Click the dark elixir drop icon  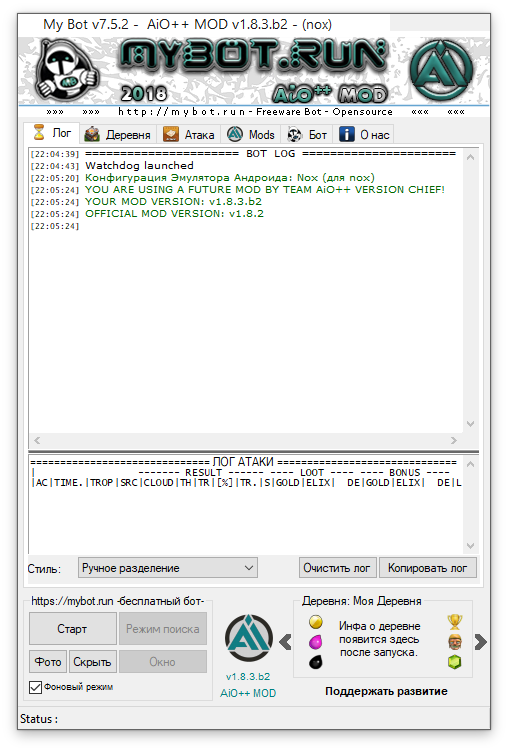coord(316,662)
